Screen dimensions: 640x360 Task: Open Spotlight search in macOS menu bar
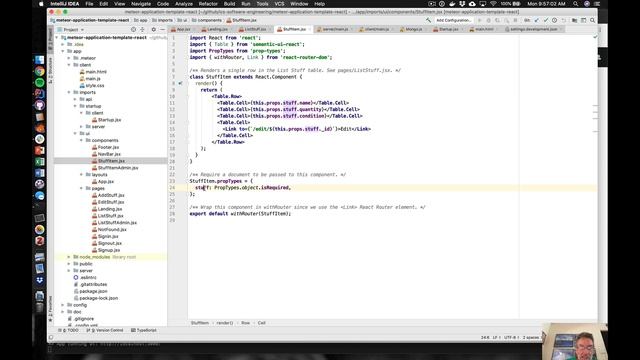coord(576,4)
